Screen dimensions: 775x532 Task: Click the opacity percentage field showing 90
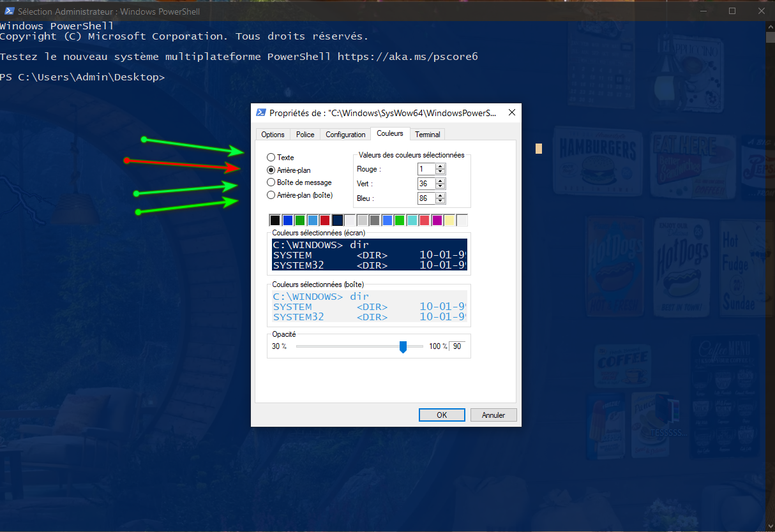[457, 346]
